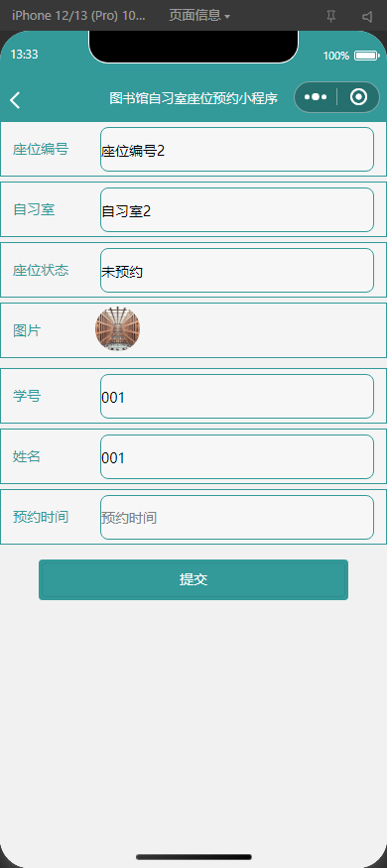Open the mini program three-dots menu

pyautogui.click(x=315, y=97)
